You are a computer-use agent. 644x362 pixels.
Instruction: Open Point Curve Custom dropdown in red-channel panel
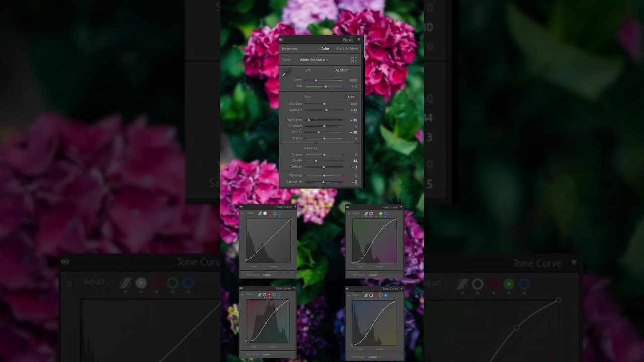[x=267, y=354]
